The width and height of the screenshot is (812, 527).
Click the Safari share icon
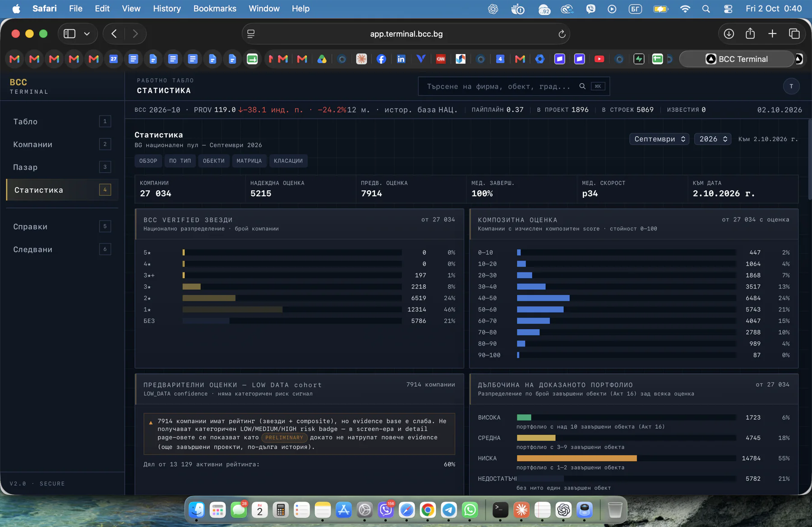750,33
